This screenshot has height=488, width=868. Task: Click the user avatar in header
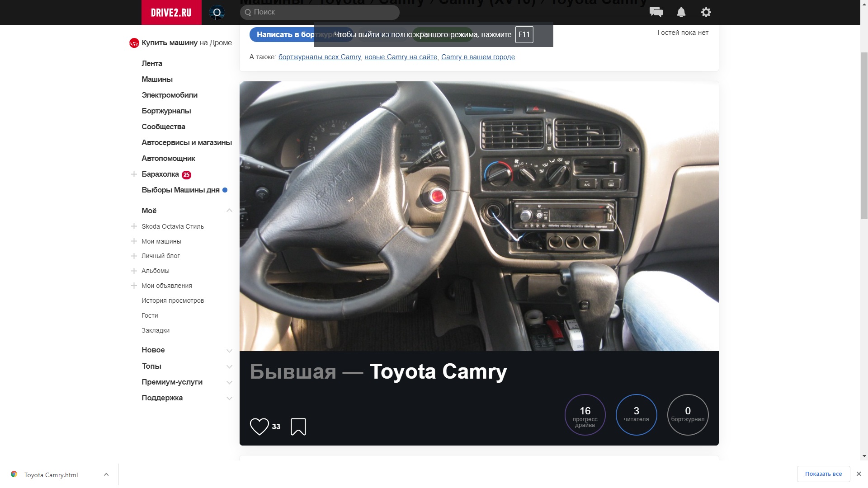(x=217, y=12)
